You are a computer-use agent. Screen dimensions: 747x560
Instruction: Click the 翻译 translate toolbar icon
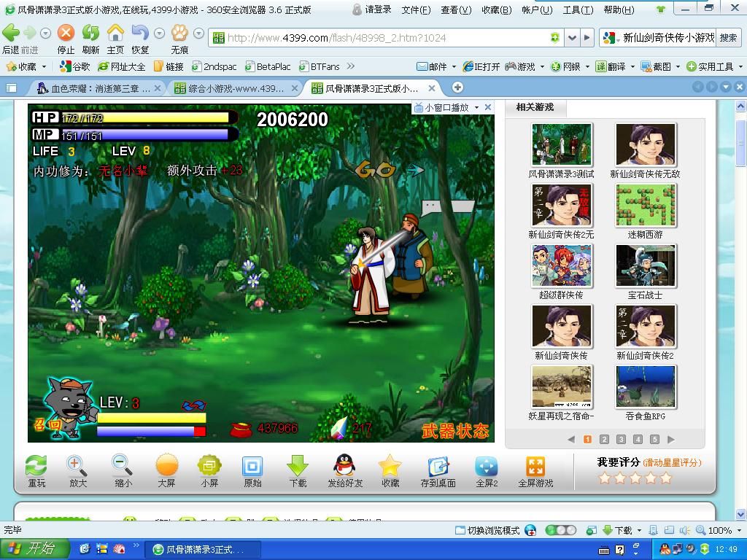click(611, 66)
